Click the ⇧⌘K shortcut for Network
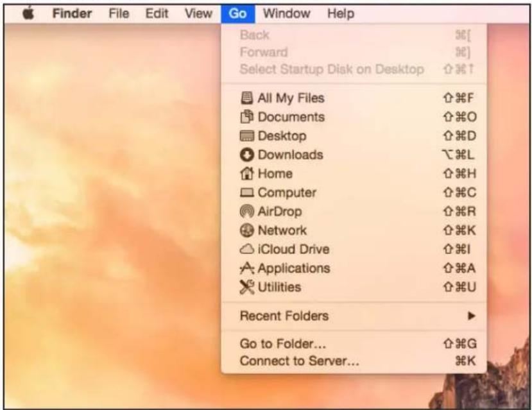Image resolution: width=532 pixels, height=410 pixels. coord(459,230)
